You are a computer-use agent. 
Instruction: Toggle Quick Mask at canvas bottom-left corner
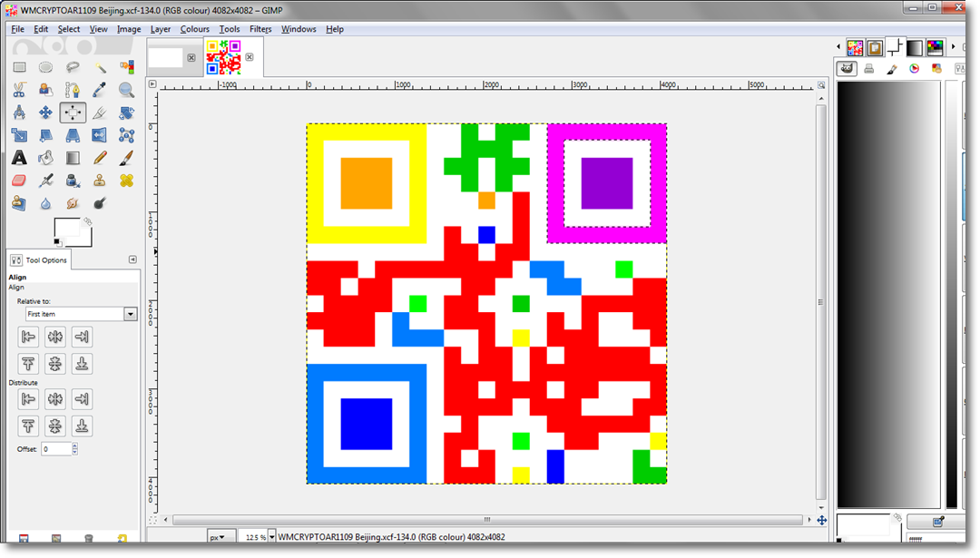152,520
